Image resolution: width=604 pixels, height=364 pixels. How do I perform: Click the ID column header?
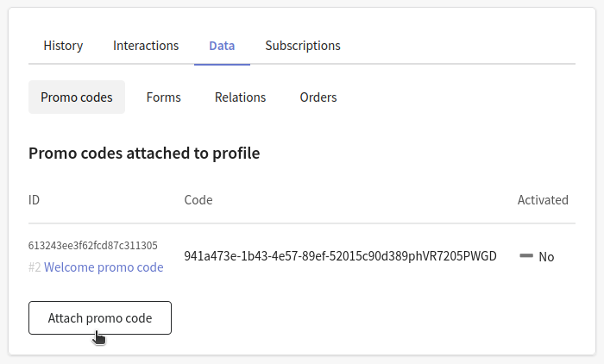pyautogui.click(x=34, y=200)
